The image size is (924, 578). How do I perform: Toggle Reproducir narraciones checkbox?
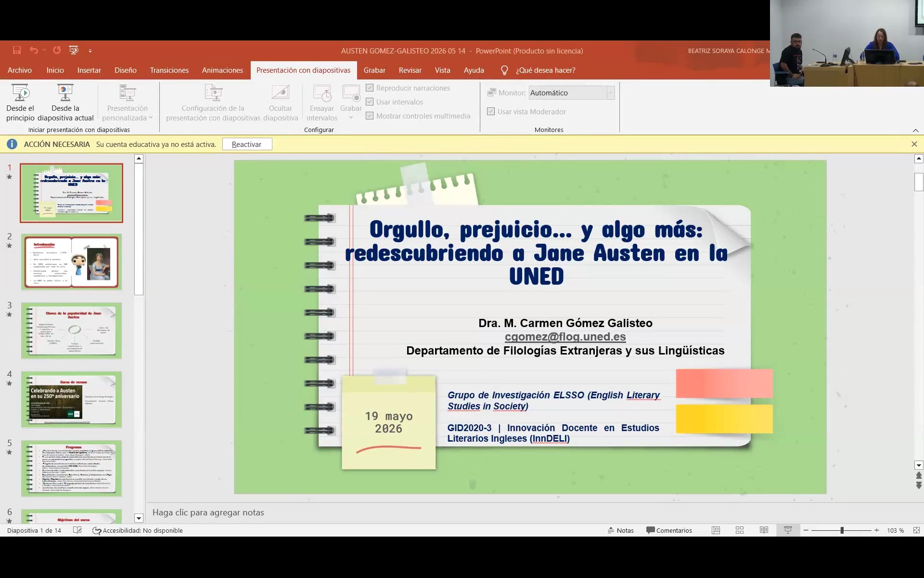coord(370,88)
